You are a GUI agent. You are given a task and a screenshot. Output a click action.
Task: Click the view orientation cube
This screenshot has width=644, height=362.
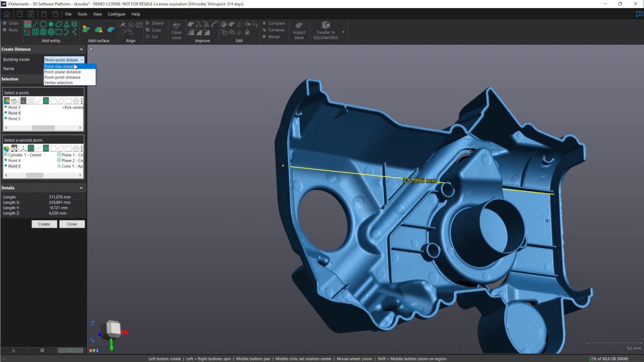(113, 329)
